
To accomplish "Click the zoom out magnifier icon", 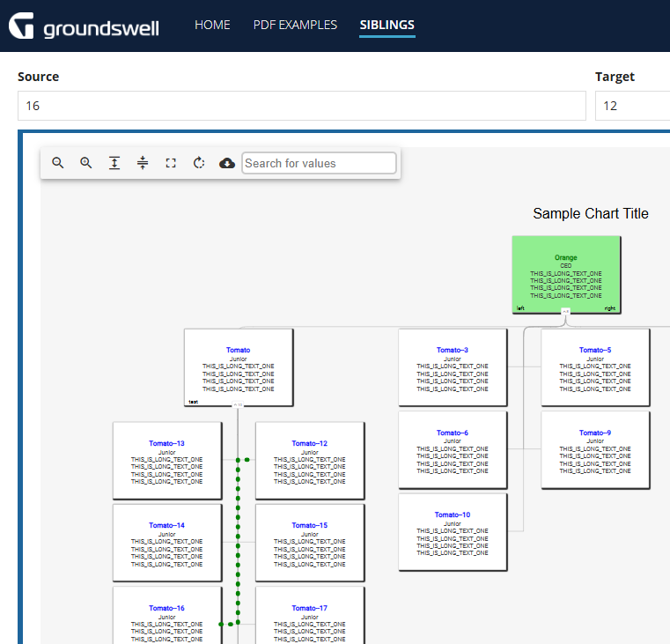I will point(58,163).
